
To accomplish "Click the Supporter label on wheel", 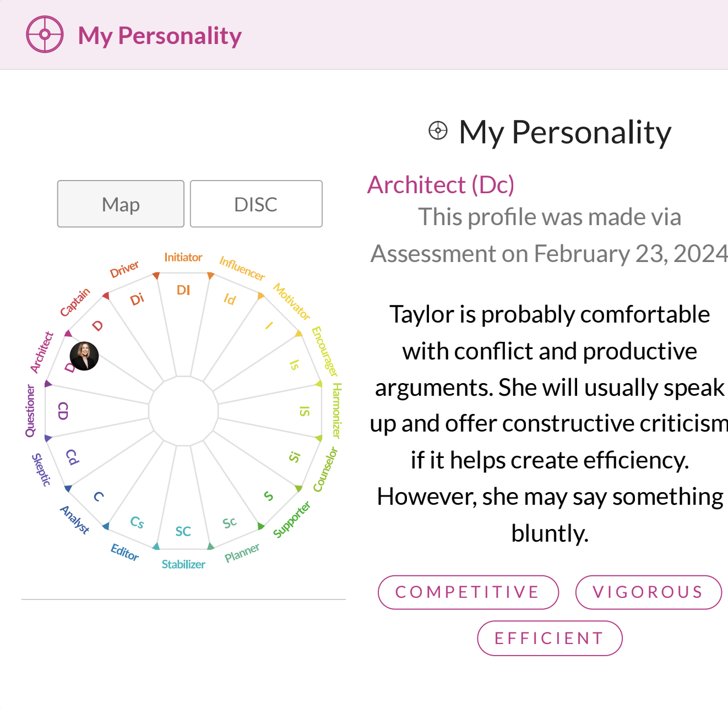I will click(x=292, y=520).
